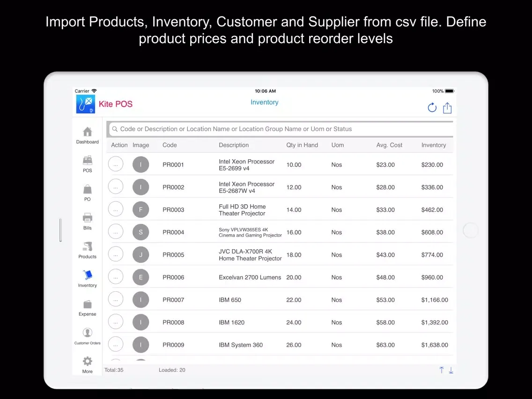
Task: Select IBM 650 description
Action: pos(230,300)
